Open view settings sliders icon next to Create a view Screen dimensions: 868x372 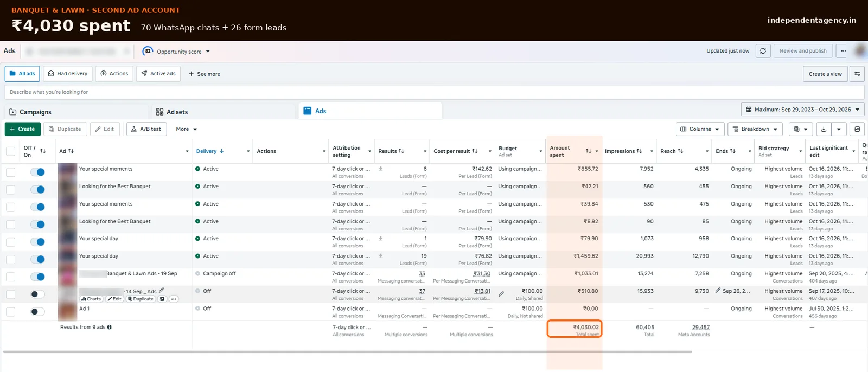857,74
